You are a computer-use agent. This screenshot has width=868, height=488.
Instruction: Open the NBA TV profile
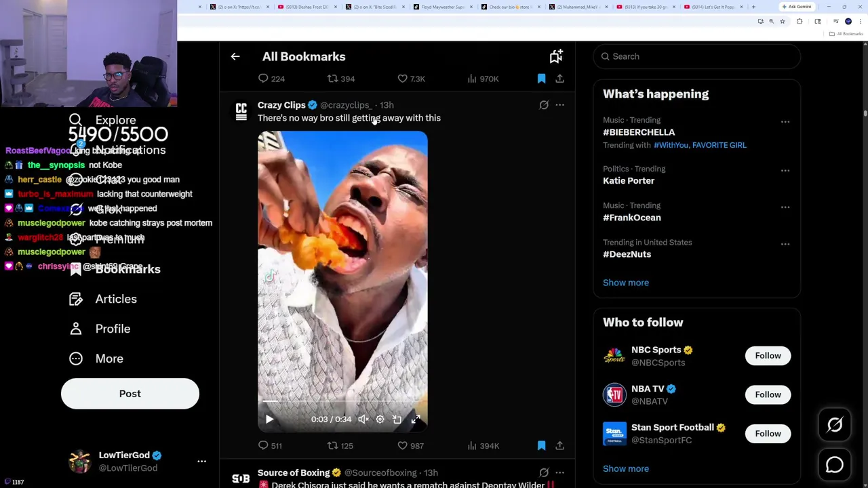pos(648,389)
